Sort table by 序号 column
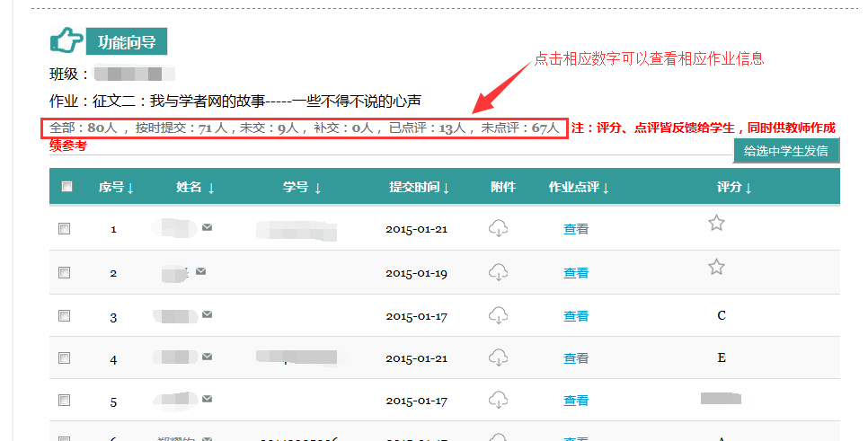The height and width of the screenshot is (441, 868). coord(116,188)
